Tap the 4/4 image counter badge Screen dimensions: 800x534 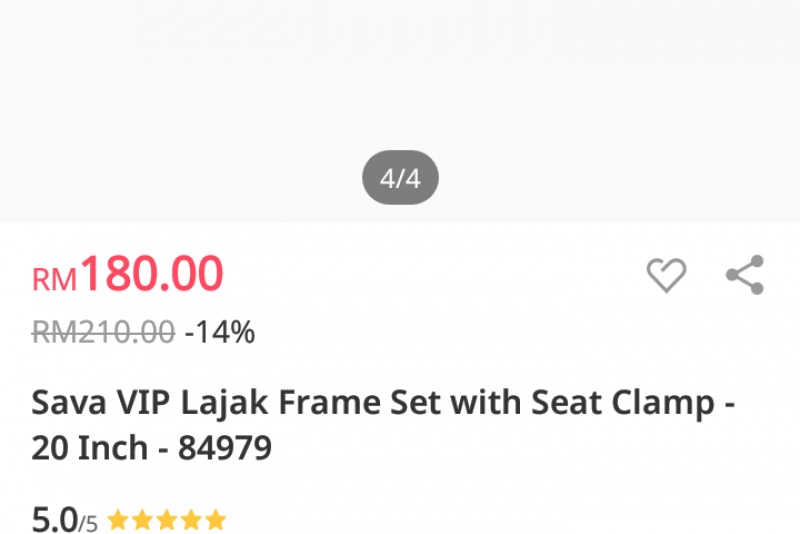400,179
